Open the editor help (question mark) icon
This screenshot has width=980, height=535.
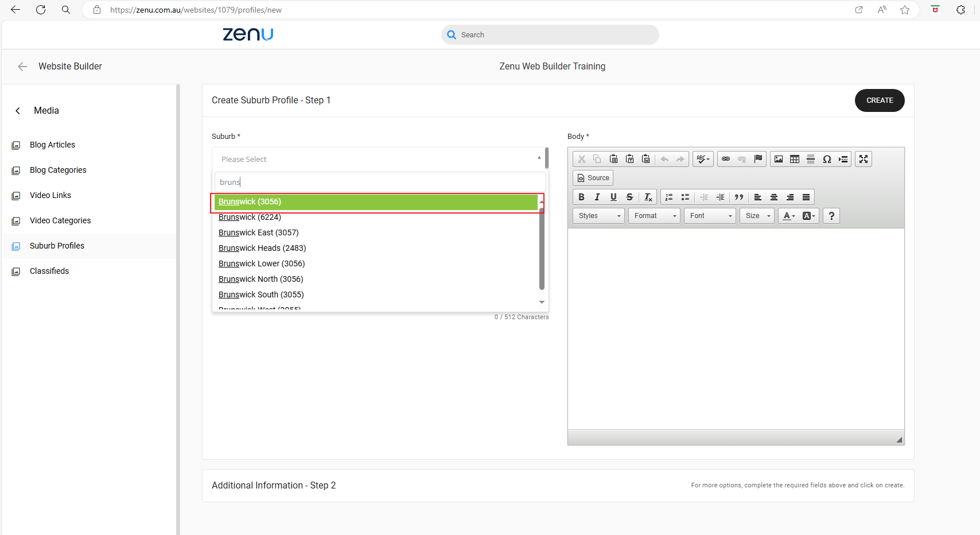pyautogui.click(x=831, y=216)
